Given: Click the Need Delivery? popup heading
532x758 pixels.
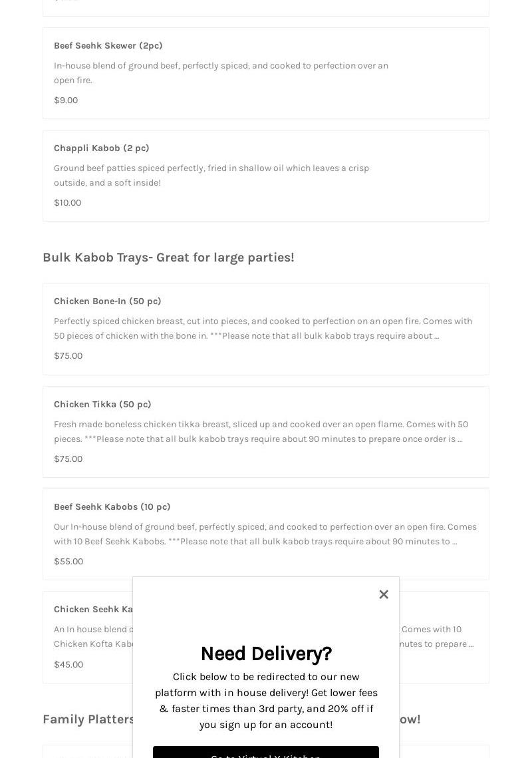Looking at the screenshot, I should [266, 654].
